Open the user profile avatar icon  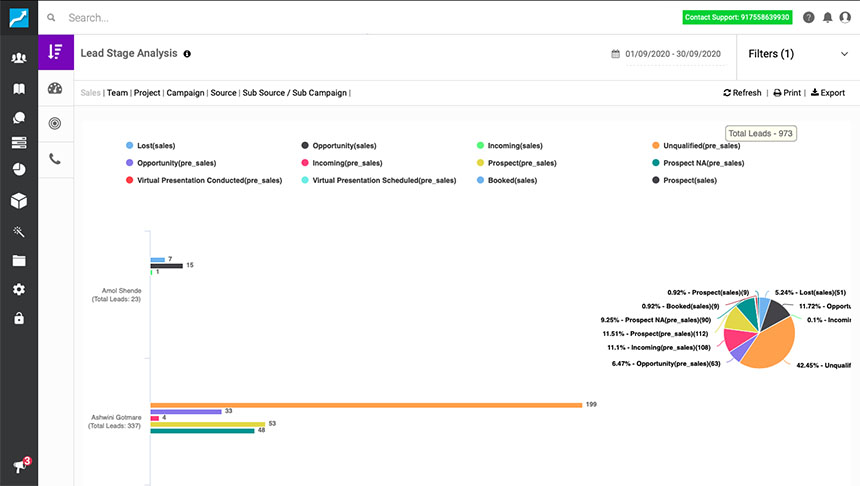[845, 17]
